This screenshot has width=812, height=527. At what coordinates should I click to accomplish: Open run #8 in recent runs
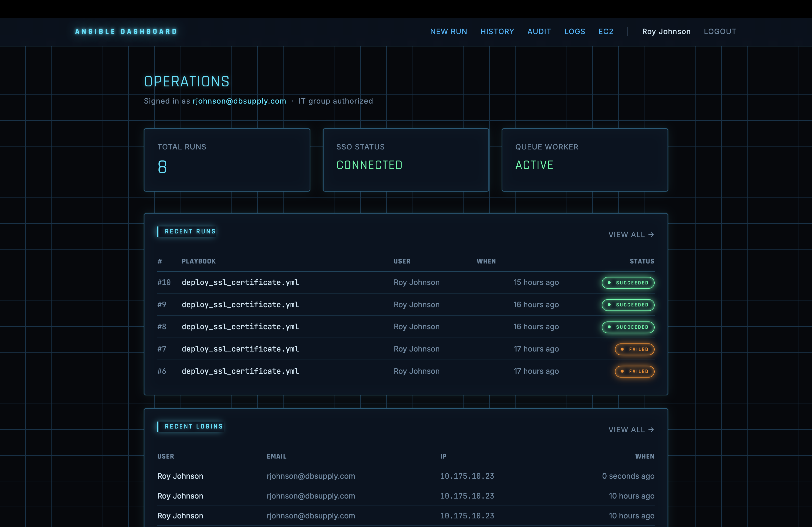coord(406,327)
